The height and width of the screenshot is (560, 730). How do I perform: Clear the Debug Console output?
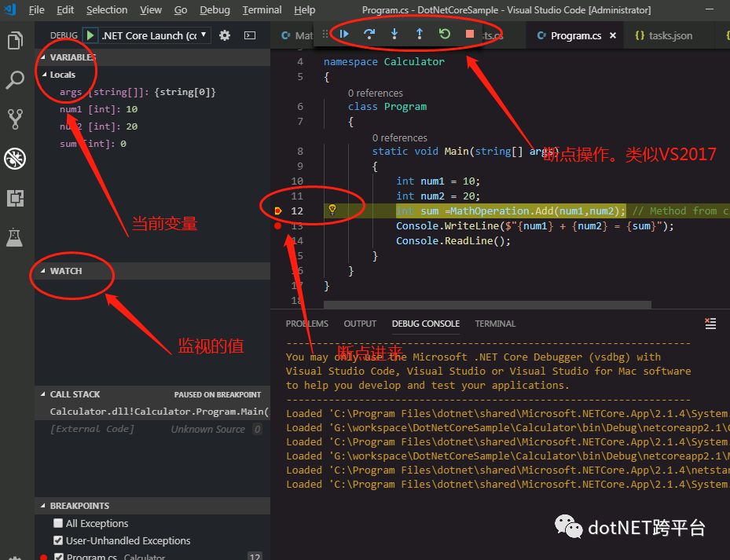pos(710,324)
